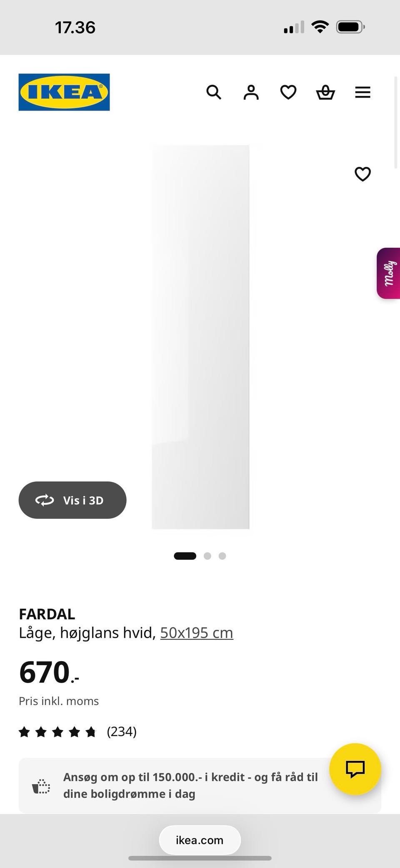This screenshot has width=400, height=868.
Task: Select the third image carousel dot
Action: (x=222, y=556)
